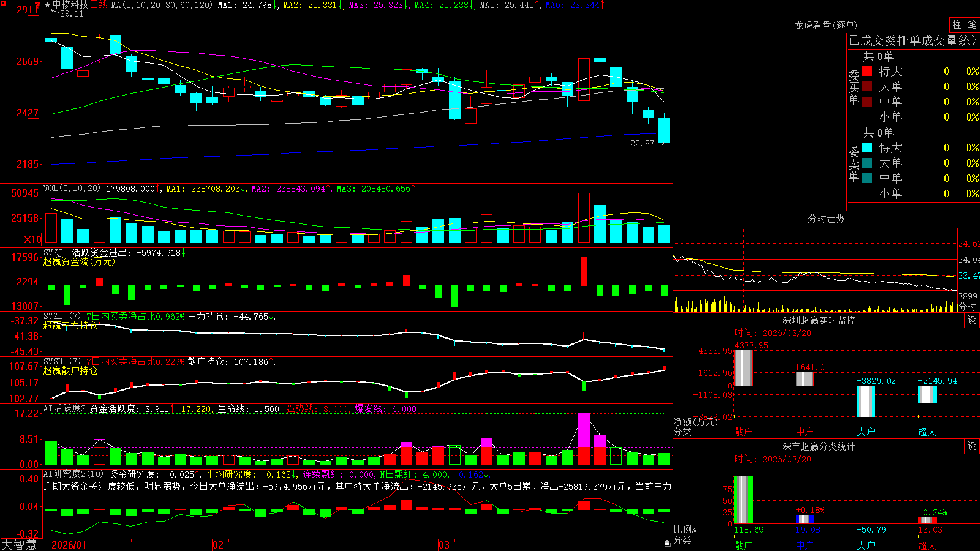Click the dark red 中单 swatch under 委买单
The height and width of the screenshot is (551, 980).
[x=867, y=102]
